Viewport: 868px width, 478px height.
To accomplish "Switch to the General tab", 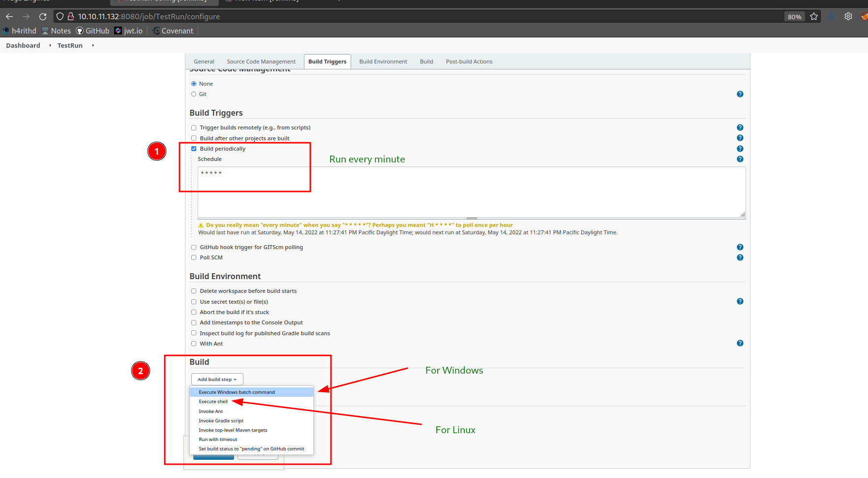I will click(x=204, y=62).
